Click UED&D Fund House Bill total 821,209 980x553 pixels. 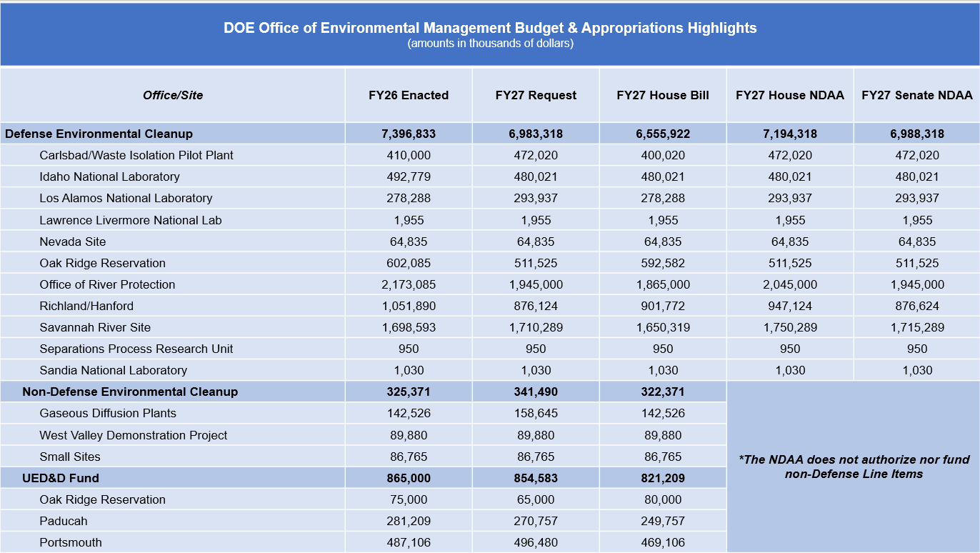(663, 478)
